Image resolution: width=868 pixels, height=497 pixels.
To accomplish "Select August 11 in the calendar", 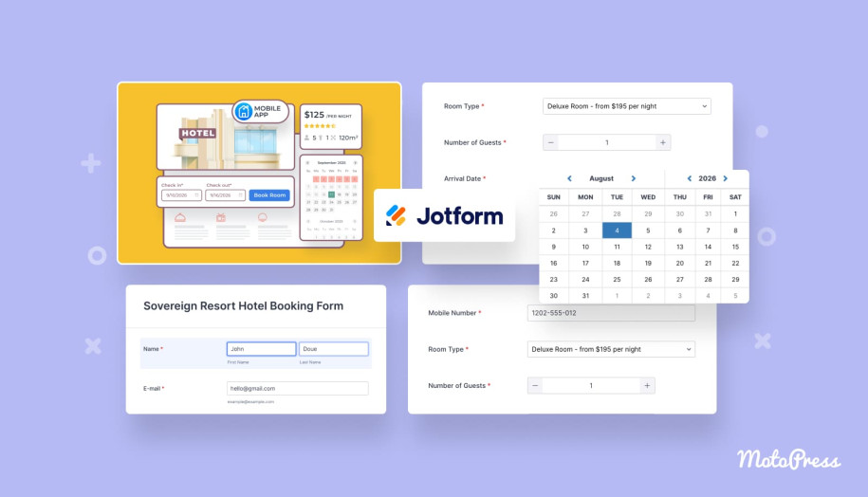I will 617,247.
